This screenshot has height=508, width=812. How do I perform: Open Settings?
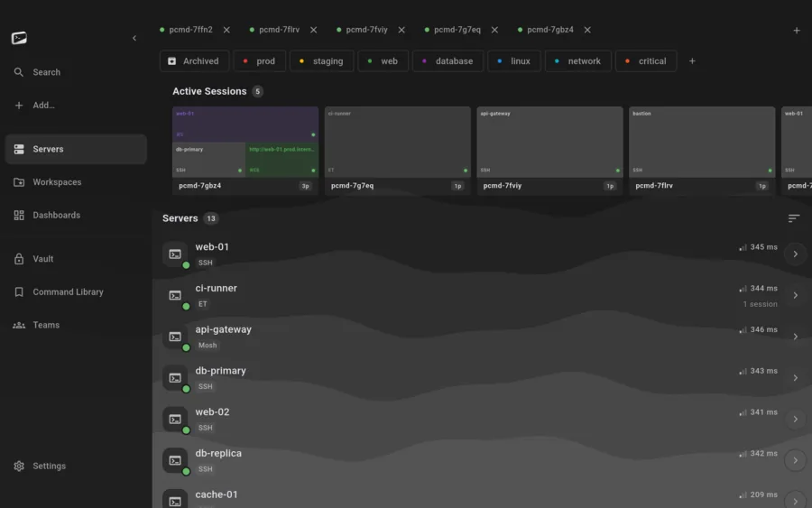click(76, 466)
